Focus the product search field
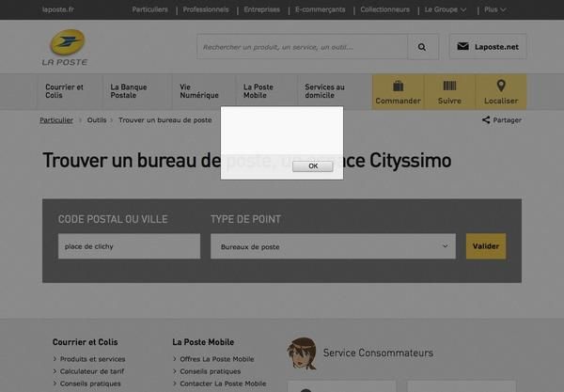The height and width of the screenshot is (392, 564). click(x=302, y=47)
